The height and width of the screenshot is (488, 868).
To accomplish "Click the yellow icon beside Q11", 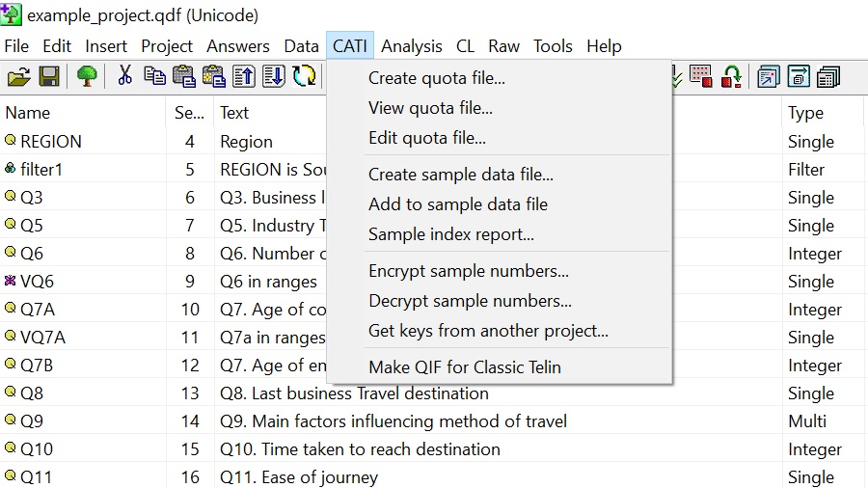I will [10, 475].
